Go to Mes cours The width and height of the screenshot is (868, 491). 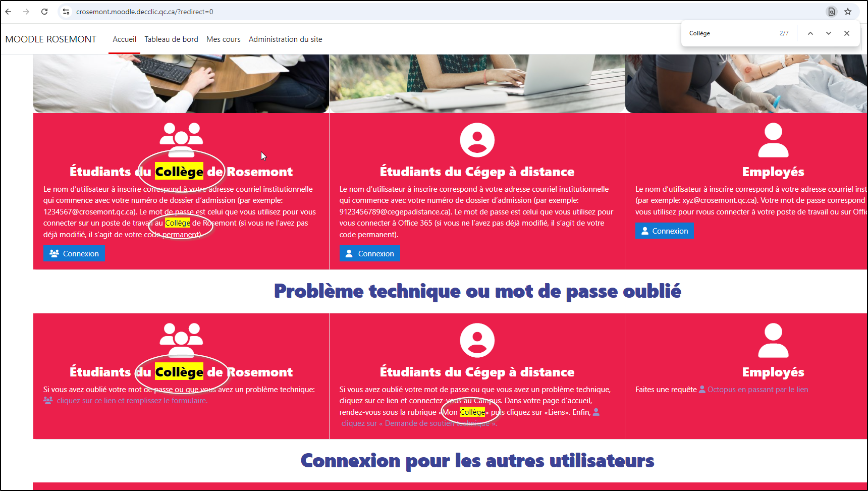point(224,39)
